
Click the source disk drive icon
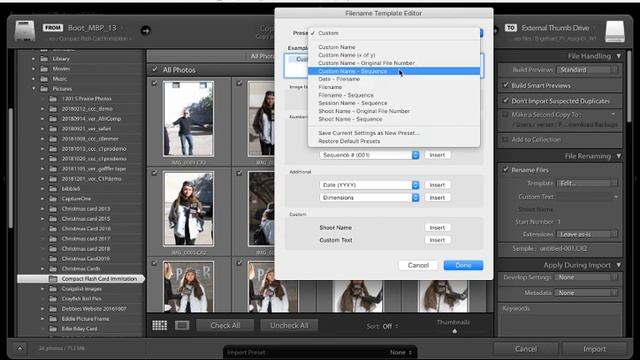tap(24, 31)
